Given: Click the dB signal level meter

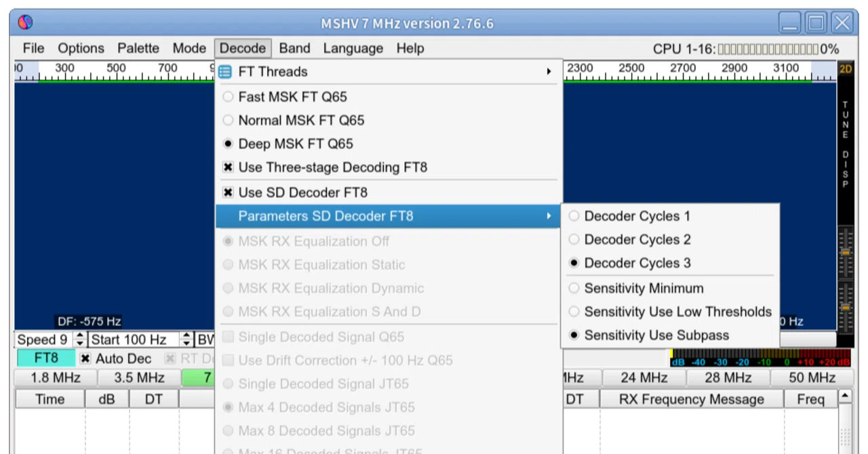Looking at the screenshot, I should pos(760,358).
